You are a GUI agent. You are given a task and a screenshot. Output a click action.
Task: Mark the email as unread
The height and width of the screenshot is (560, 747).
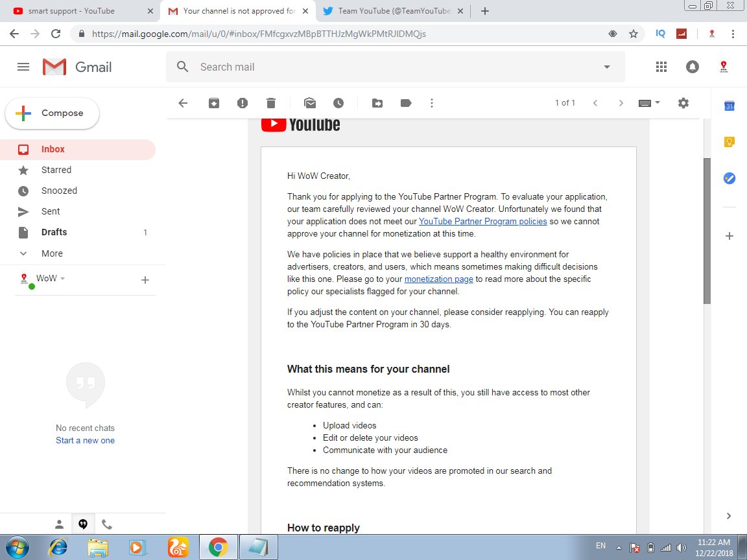point(310,103)
